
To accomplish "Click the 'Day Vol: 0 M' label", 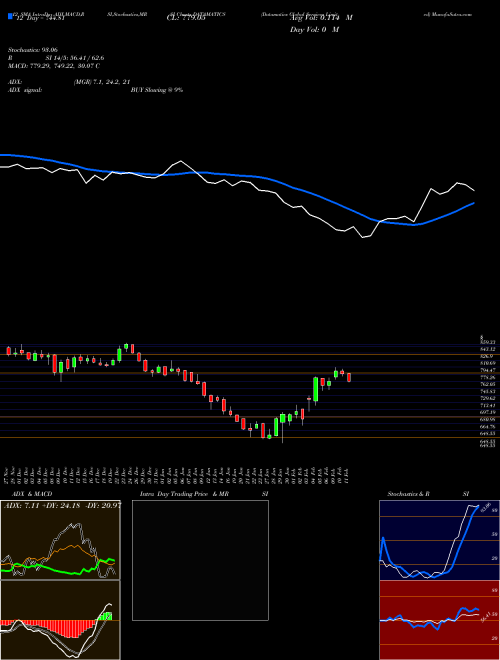I will 314,29.
